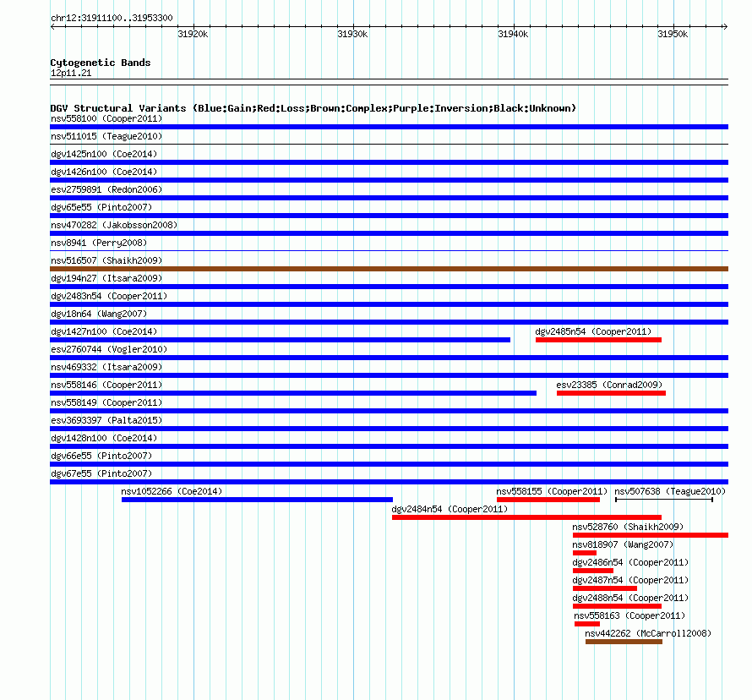This screenshot has width=752, height=700.
Task: Select the dgv2484n54 (Cooper2011) label
Action: pyautogui.click(x=450, y=509)
